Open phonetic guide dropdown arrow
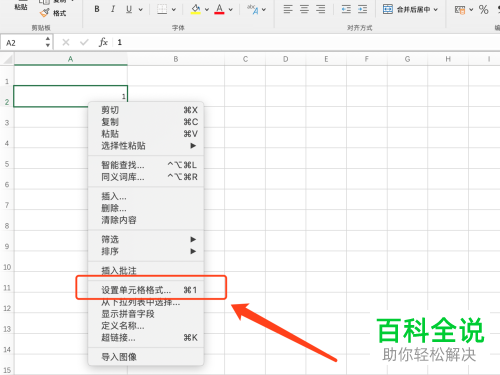Image resolution: width=500 pixels, height=375 pixels. point(264,10)
